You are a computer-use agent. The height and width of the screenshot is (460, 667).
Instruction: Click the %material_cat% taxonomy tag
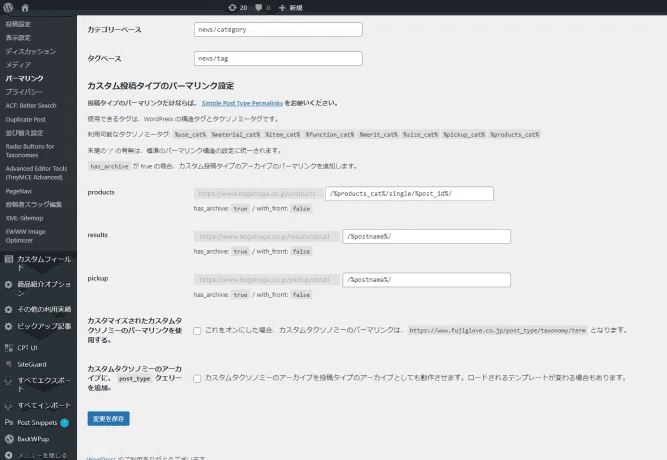[236, 134]
